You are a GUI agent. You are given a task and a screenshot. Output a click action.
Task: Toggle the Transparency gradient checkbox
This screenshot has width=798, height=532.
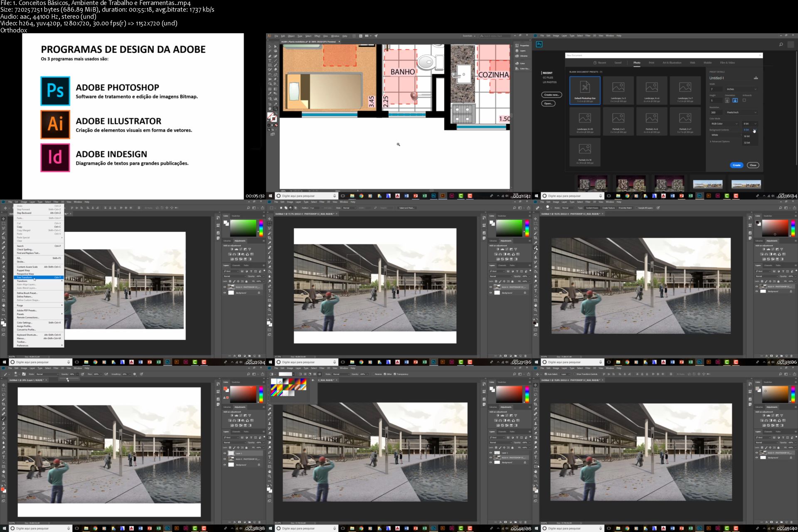(x=395, y=374)
